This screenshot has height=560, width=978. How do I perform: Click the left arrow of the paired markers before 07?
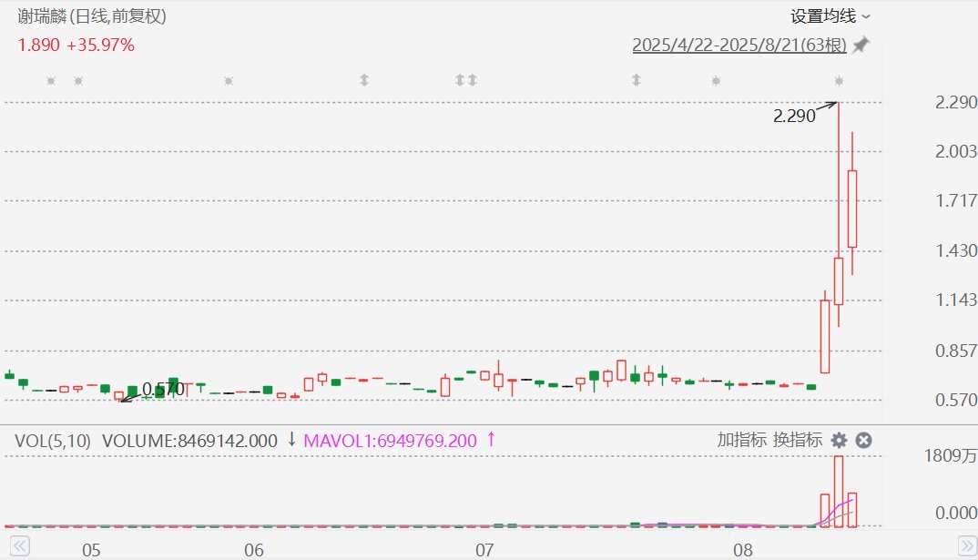coord(460,80)
